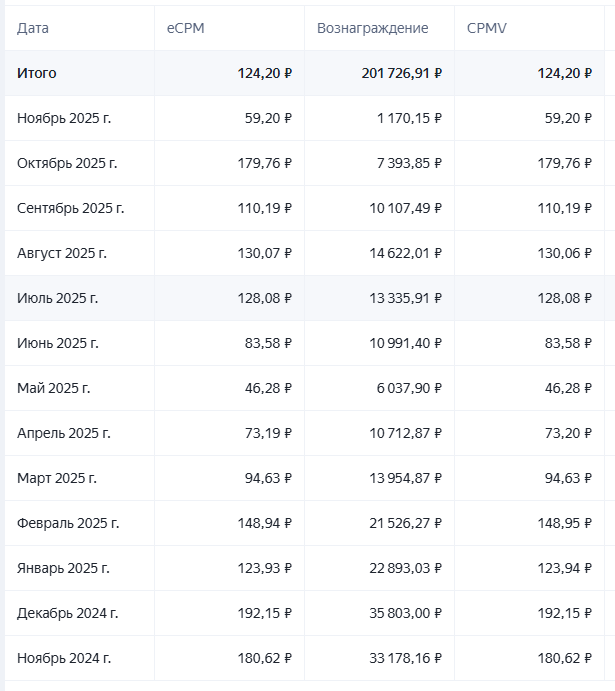Click the Январь 2025 г. row label
The height and width of the screenshot is (691, 615).
coord(63,568)
